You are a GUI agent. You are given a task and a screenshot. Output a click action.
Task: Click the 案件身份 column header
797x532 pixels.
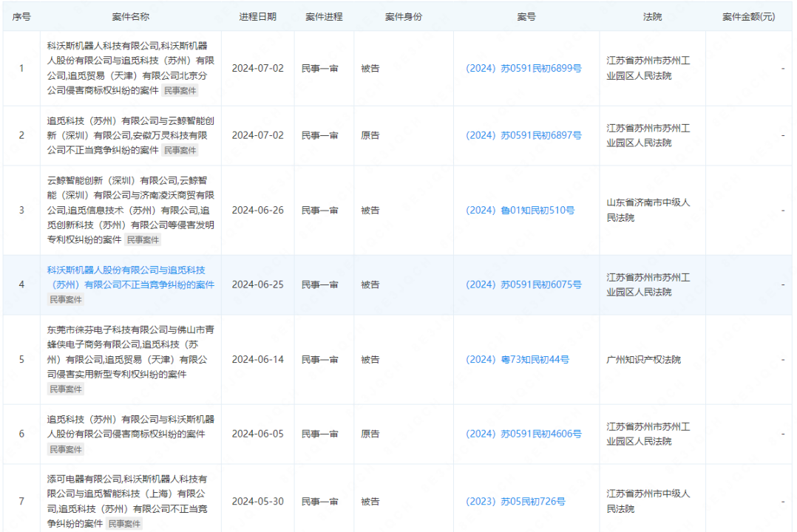[404, 17]
